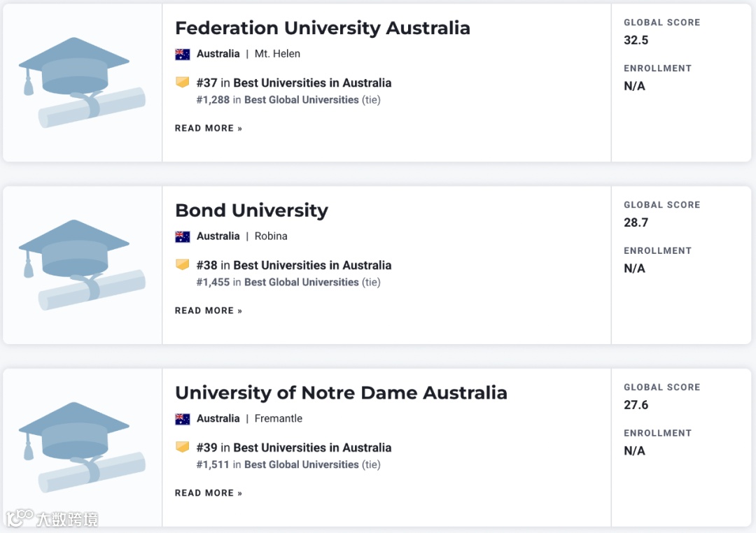Open Best Universities in Australia link at #38
The width and height of the screenshot is (756, 533).
[x=312, y=265]
